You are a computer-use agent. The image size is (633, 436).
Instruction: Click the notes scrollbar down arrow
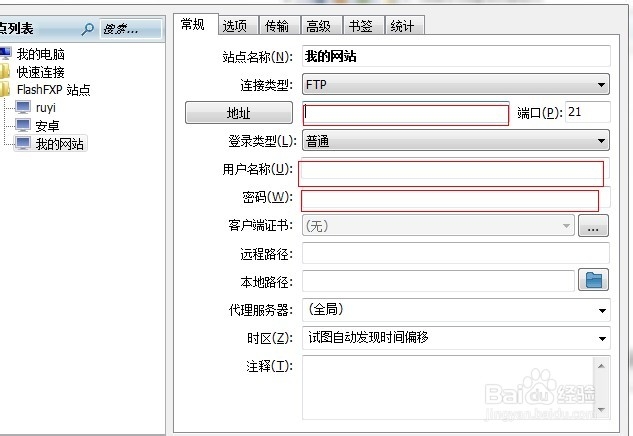(x=601, y=410)
